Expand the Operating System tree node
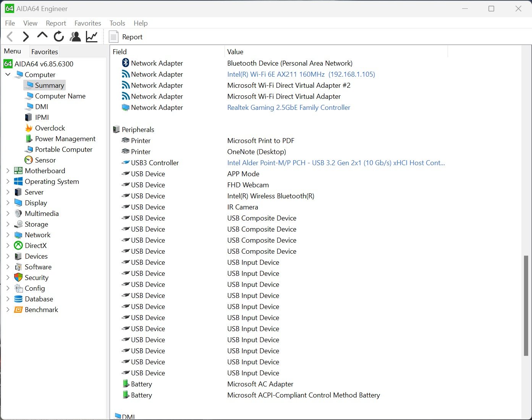The image size is (532, 420). 8,182
